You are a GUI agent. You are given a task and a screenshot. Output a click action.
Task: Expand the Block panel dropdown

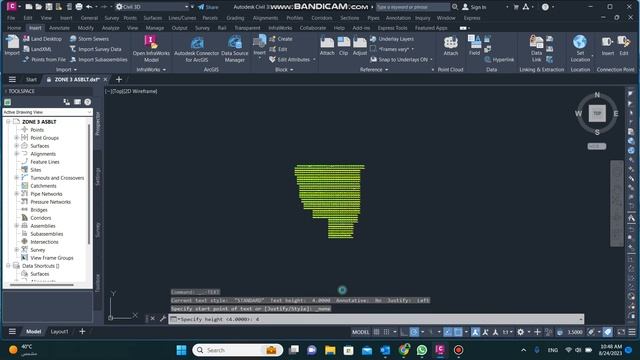point(284,70)
